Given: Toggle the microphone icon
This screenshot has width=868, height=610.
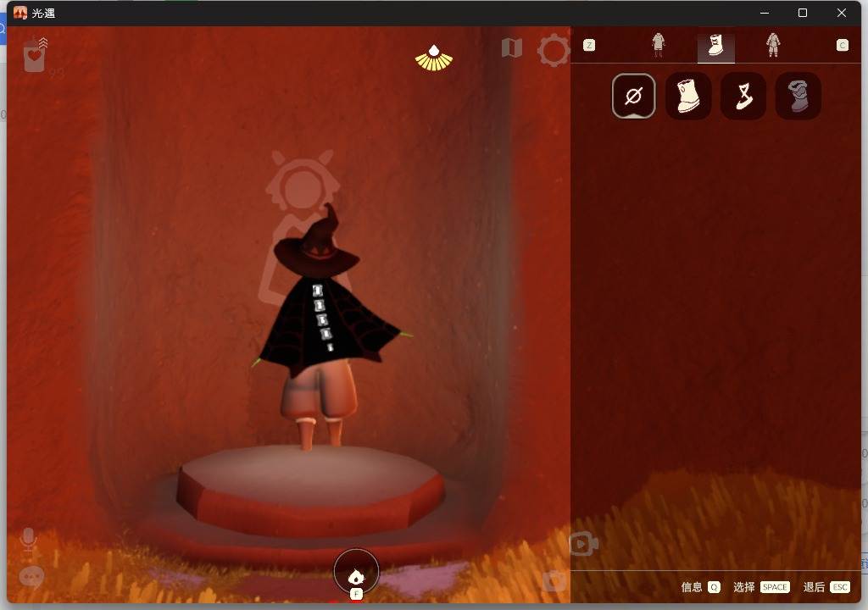Looking at the screenshot, I should pos(28,541).
